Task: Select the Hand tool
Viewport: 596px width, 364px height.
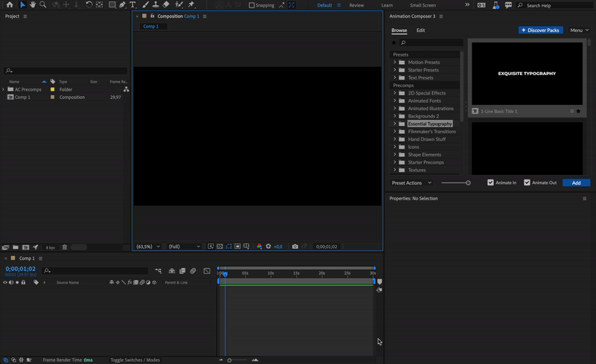Action: pyautogui.click(x=33, y=5)
